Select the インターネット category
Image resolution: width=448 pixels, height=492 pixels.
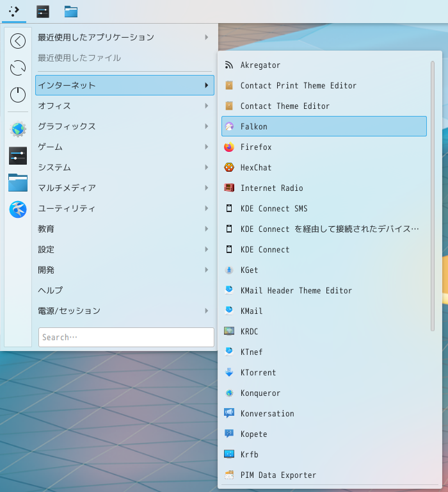click(x=125, y=85)
